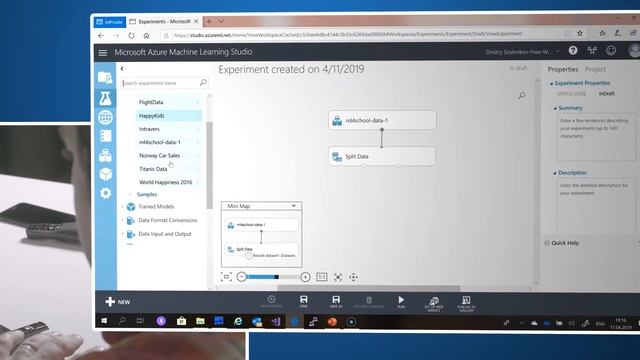Screen dimensions: 640x360
Task: Select the Split Data module on canvas
Action: pyautogui.click(x=382, y=156)
